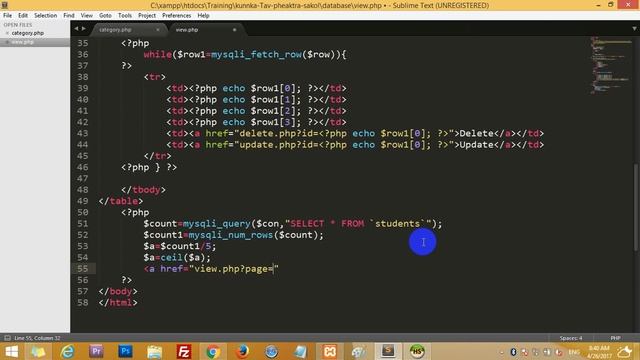Open Firefox from the taskbar
The width and height of the screenshot is (640, 360).
pos(242,351)
